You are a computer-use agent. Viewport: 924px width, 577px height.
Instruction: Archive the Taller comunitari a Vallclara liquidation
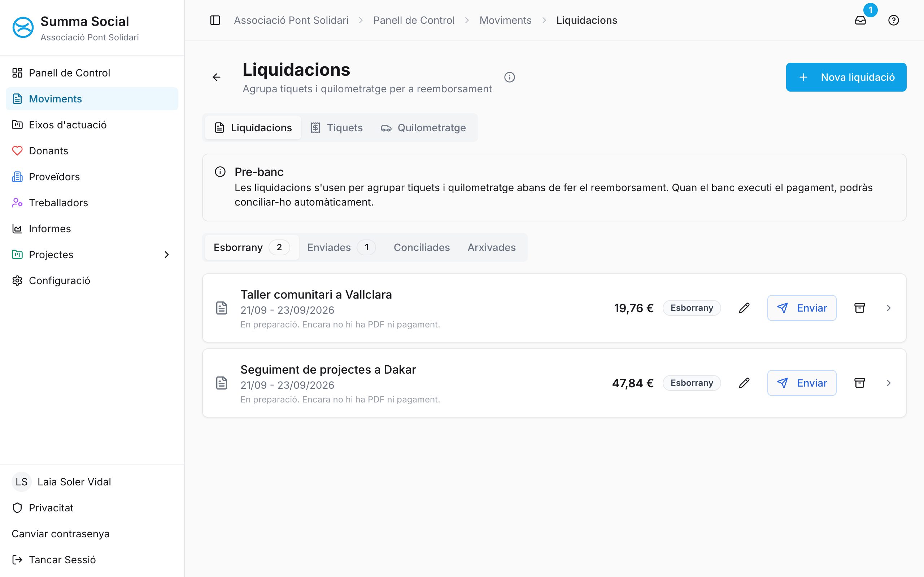(859, 308)
